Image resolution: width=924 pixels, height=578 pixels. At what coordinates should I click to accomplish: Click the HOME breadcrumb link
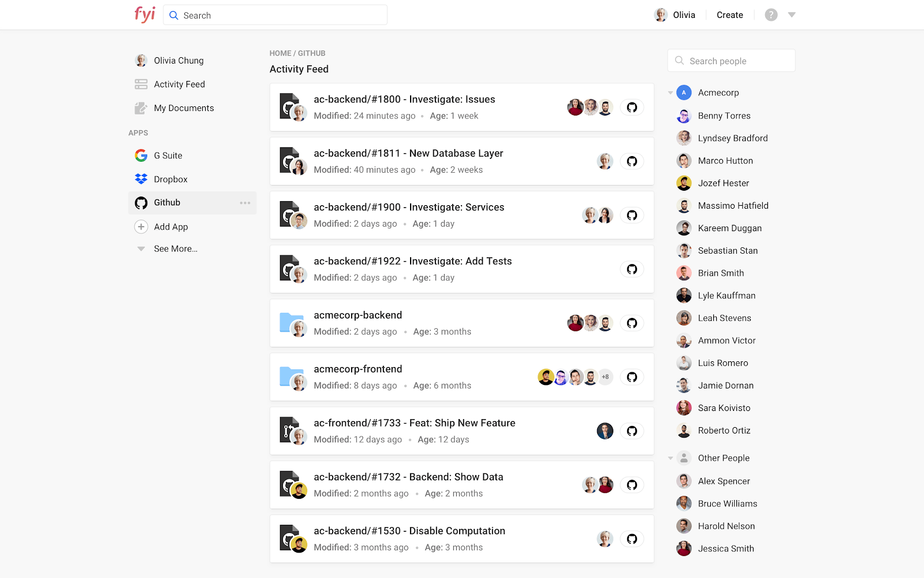pos(280,53)
